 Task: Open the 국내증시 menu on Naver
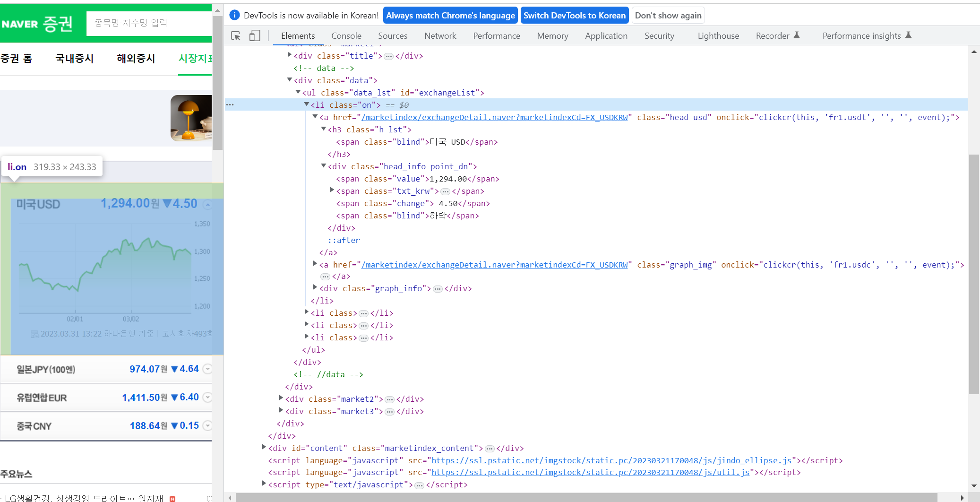click(x=75, y=59)
